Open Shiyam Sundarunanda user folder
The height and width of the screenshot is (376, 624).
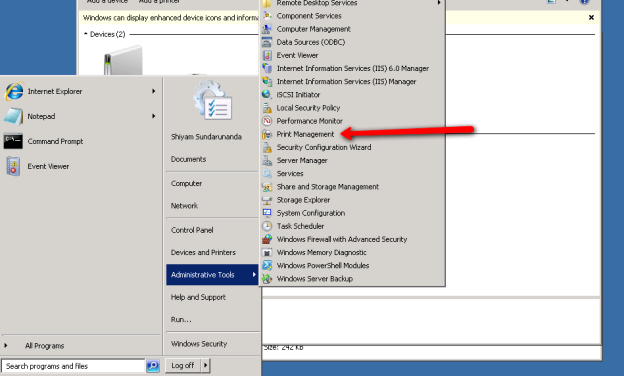point(206,137)
